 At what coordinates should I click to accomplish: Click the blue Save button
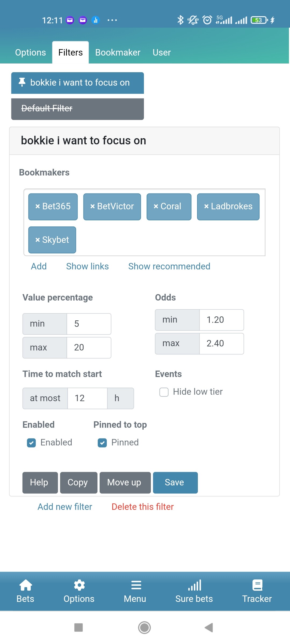(x=175, y=483)
